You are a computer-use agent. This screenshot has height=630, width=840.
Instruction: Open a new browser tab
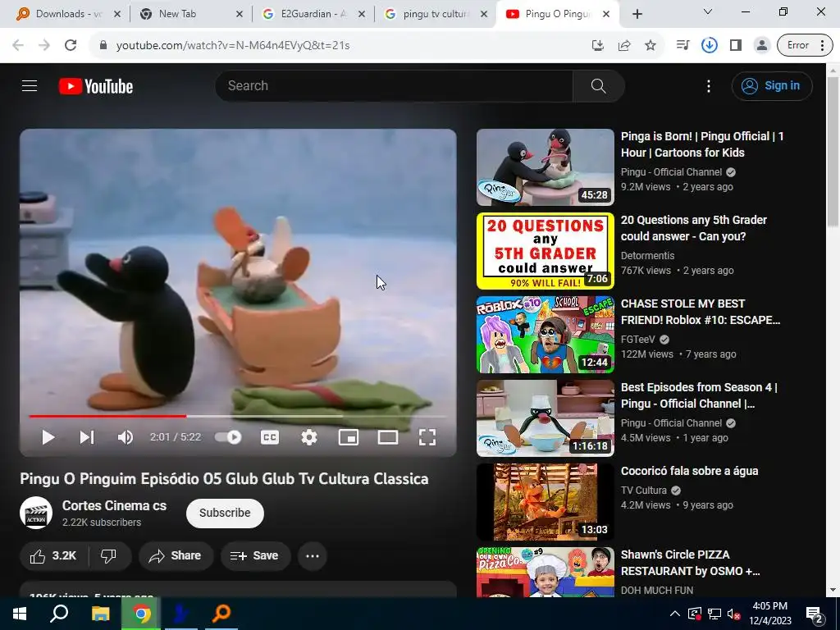point(637,14)
